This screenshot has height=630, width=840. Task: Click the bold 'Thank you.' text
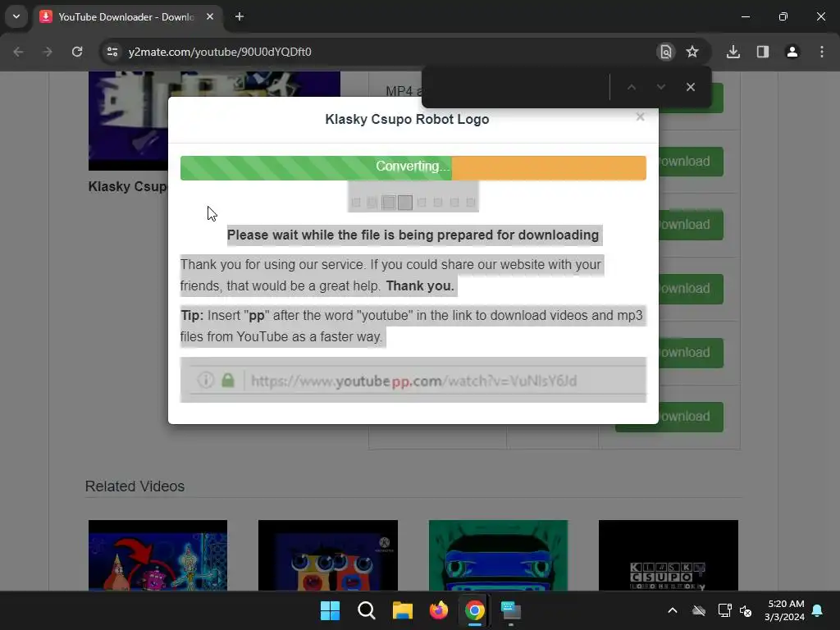(x=420, y=286)
